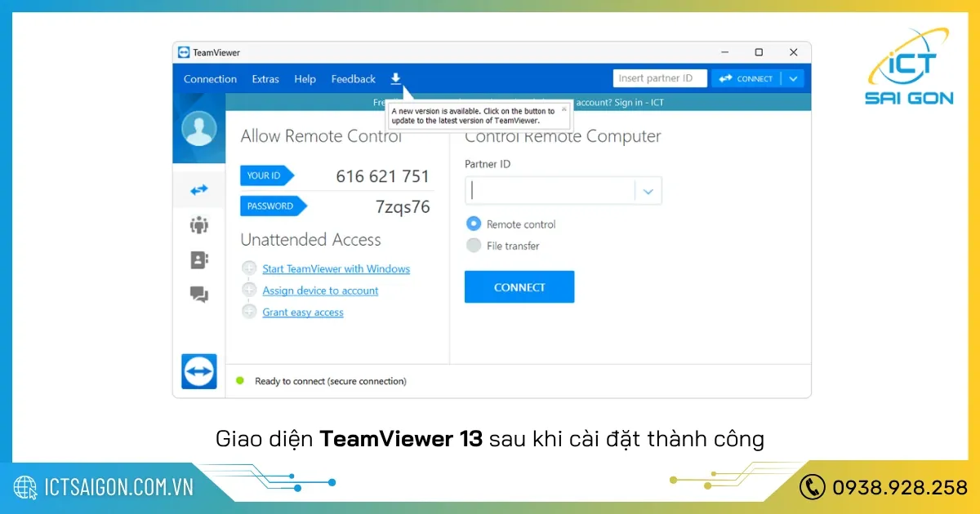Open the CONNECT split-button chevron in title bar
This screenshot has width=980, height=514.
point(791,78)
